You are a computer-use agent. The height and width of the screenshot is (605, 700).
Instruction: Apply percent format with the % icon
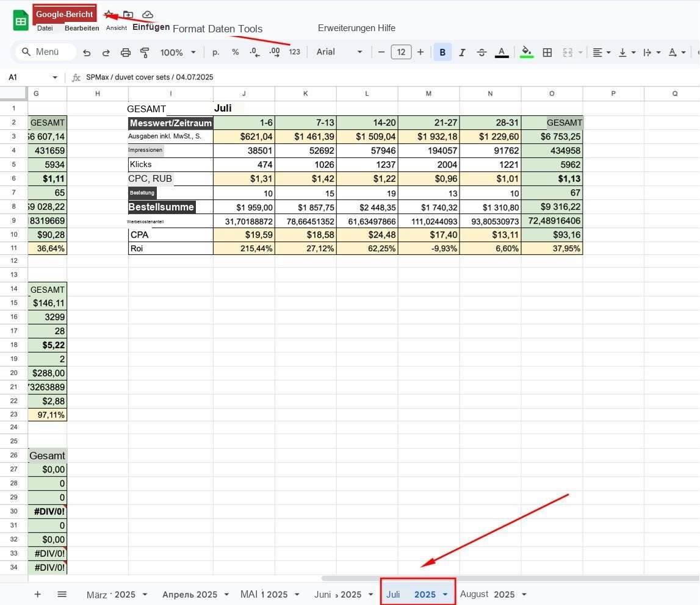point(236,52)
